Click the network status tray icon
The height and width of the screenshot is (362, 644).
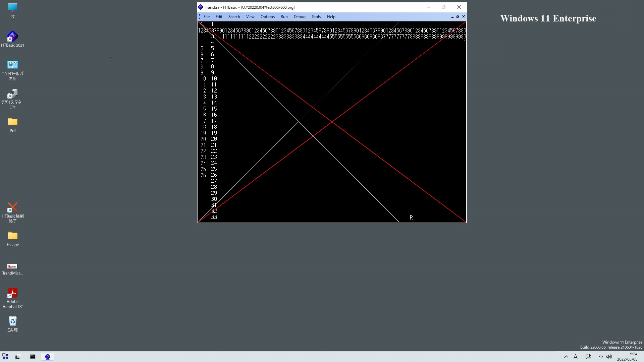pyautogui.click(x=601, y=357)
